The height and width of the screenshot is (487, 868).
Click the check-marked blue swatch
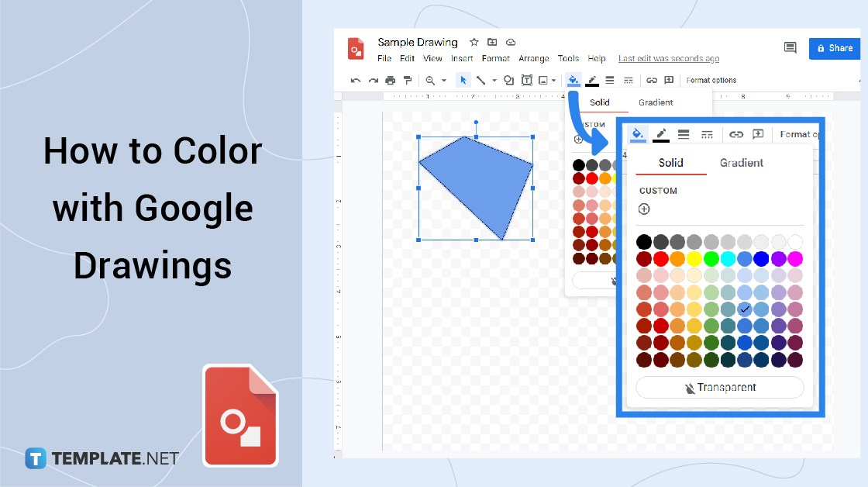pyautogui.click(x=745, y=309)
